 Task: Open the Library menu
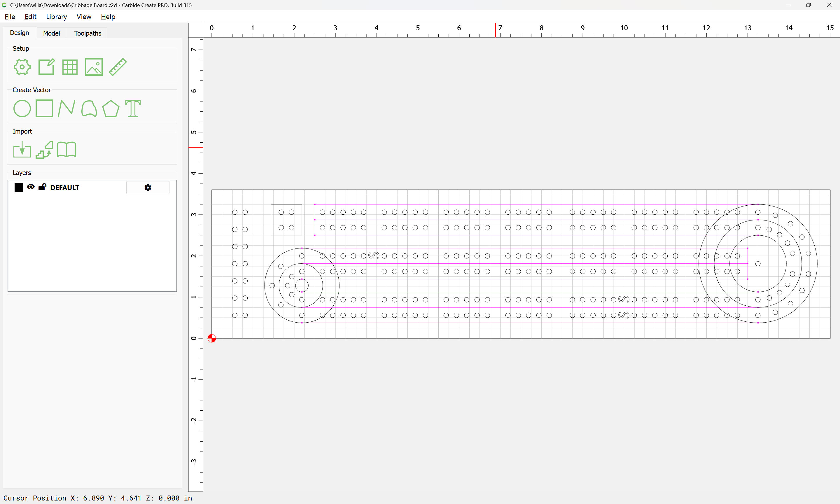point(56,17)
